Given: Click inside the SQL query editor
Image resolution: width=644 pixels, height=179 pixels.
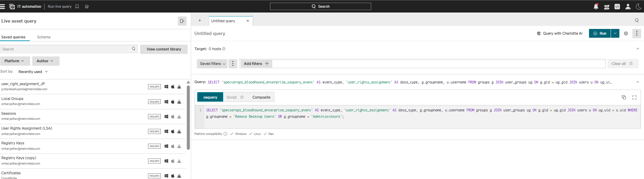Looking at the screenshot, I should click(418, 117).
